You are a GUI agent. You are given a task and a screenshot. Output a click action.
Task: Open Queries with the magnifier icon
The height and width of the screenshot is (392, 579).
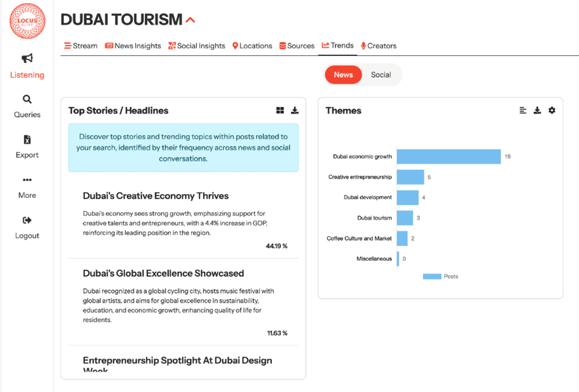(27, 100)
